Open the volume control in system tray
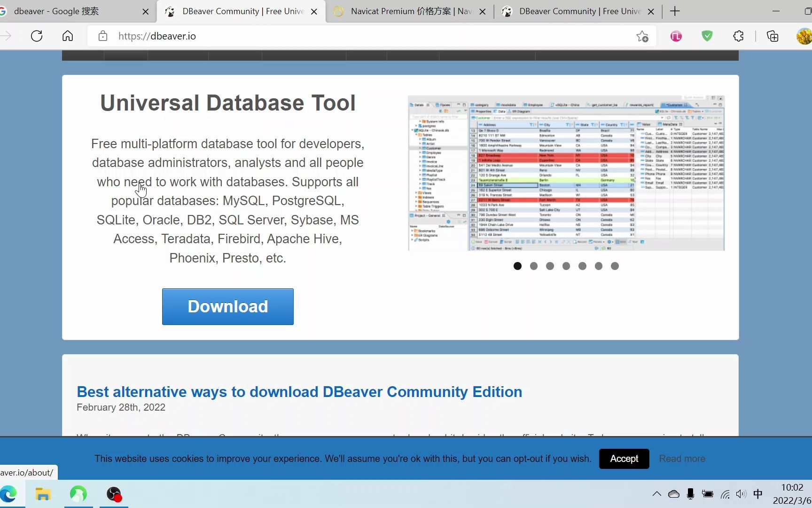This screenshot has height=508, width=812. click(741, 494)
